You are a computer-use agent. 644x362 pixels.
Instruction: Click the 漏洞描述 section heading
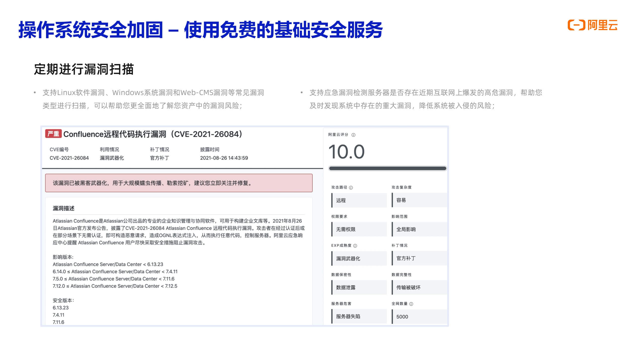point(63,208)
